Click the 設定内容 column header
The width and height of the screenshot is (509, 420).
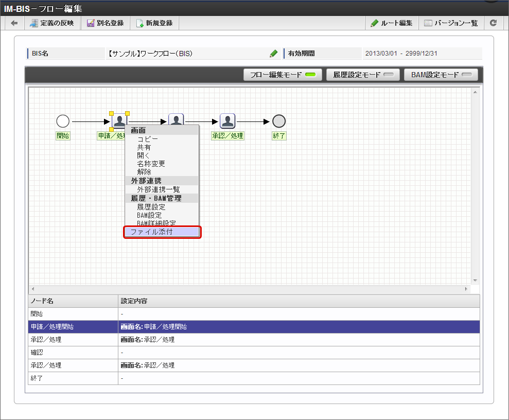pos(299,301)
